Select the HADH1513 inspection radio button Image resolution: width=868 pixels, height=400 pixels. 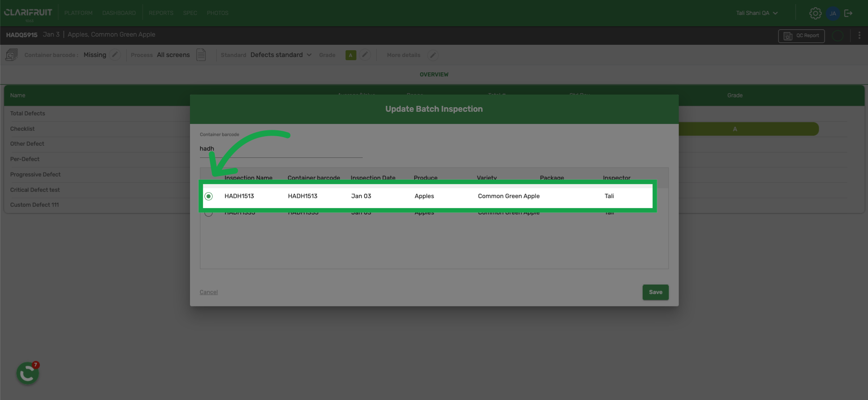[209, 196]
